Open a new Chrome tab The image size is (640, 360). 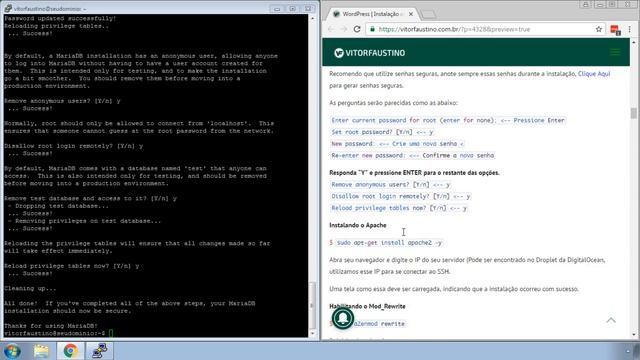428,15
